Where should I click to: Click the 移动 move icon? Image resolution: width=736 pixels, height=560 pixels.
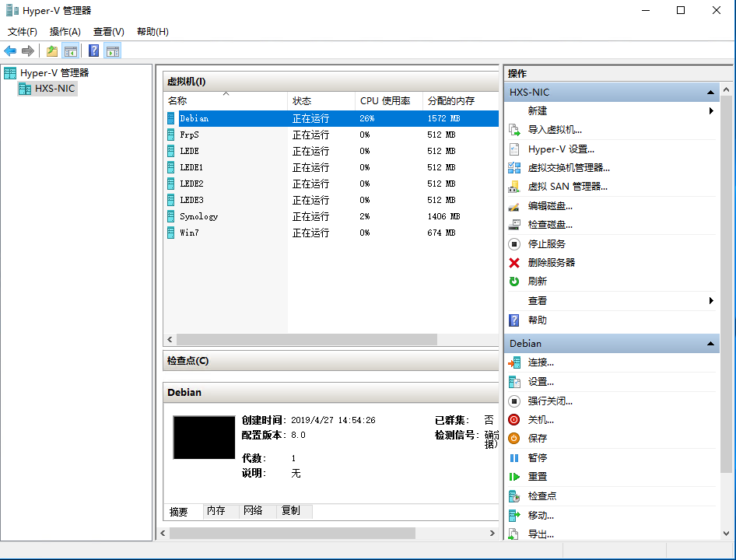514,516
